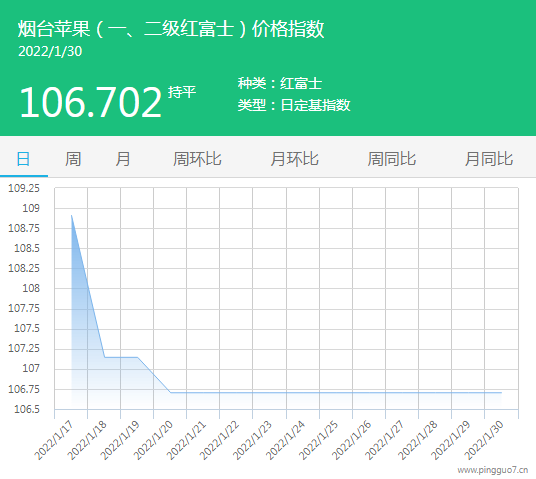536x479 pixels.
Task: Switch to the 周 weekly tab
Action: point(73,159)
